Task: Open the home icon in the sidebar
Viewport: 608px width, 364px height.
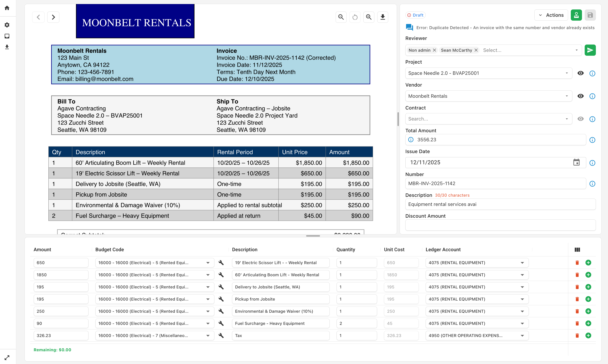Action: (x=7, y=8)
